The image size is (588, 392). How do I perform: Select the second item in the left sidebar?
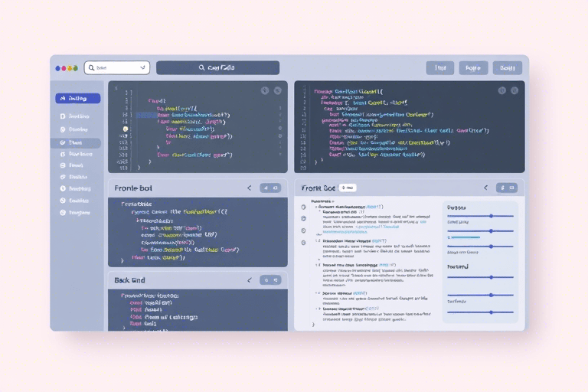pyautogui.click(x=77, y=117)
